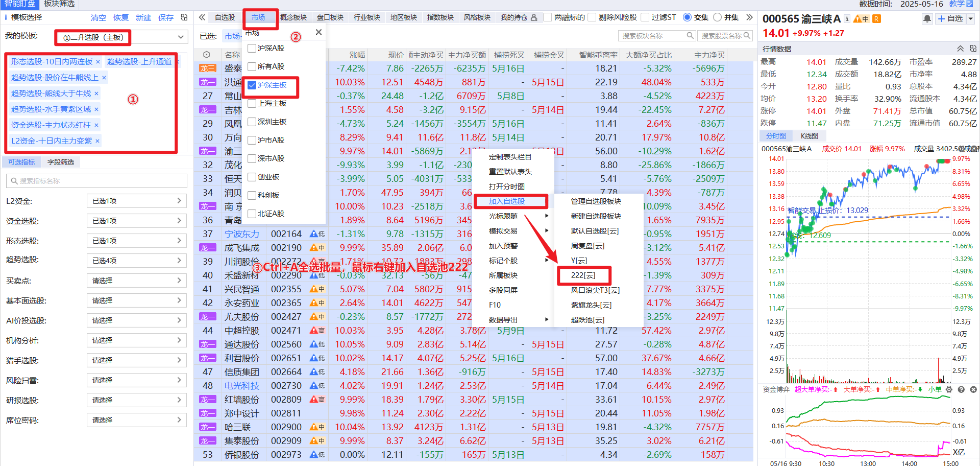Uncheck the 沪深主板 checkbox
Image resolution: width=980 pixels, height=466 pixels.
click(252, 85)
